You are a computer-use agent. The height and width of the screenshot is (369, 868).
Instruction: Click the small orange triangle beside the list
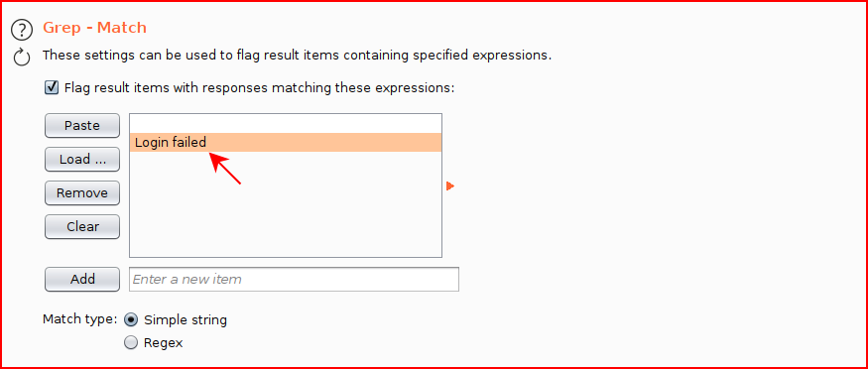450,186
